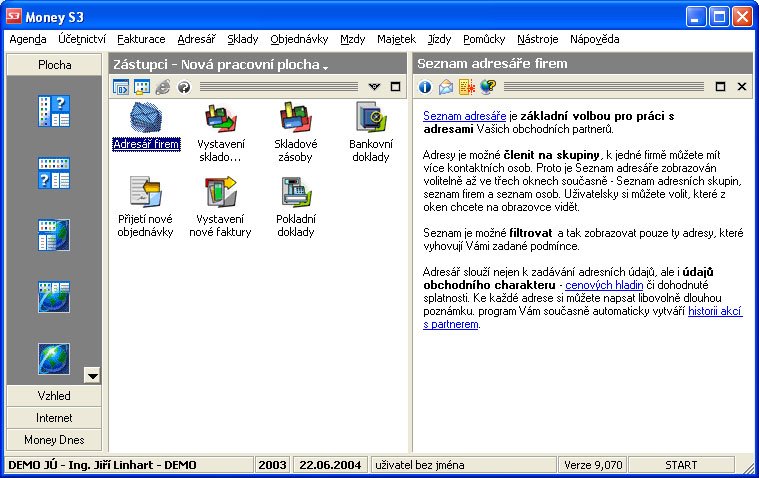Open the Vystavení nové faktury shortcut
The height and width of the screenshot is (478, 759).
(220, 207)
